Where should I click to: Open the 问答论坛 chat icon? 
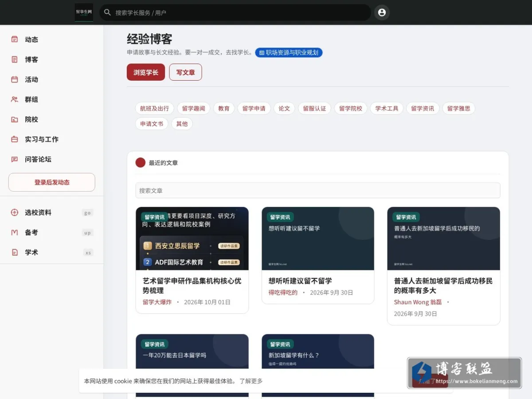click(15, 159)
